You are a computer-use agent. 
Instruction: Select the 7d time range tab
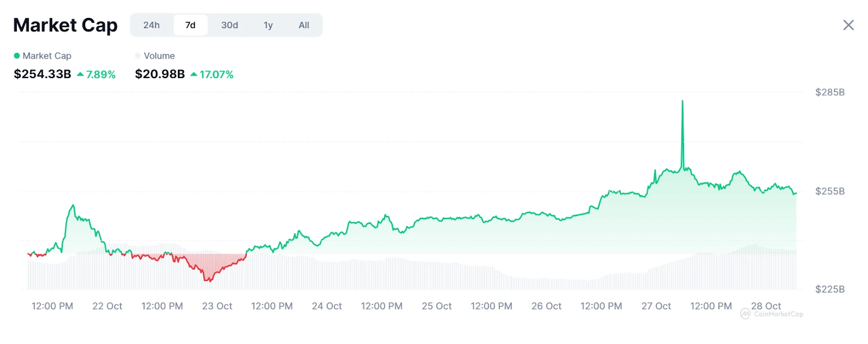click(190, 25)
